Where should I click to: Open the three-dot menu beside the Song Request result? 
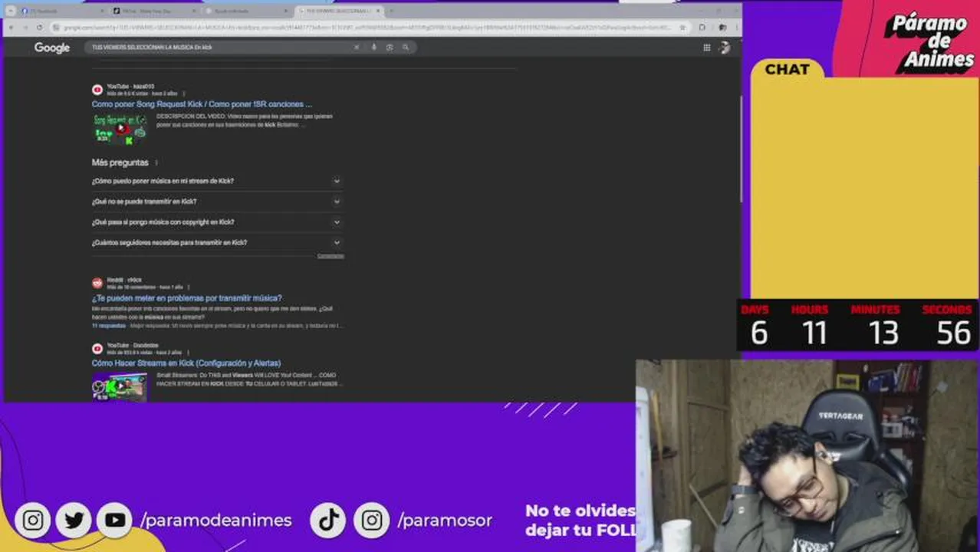click(184, 94)
